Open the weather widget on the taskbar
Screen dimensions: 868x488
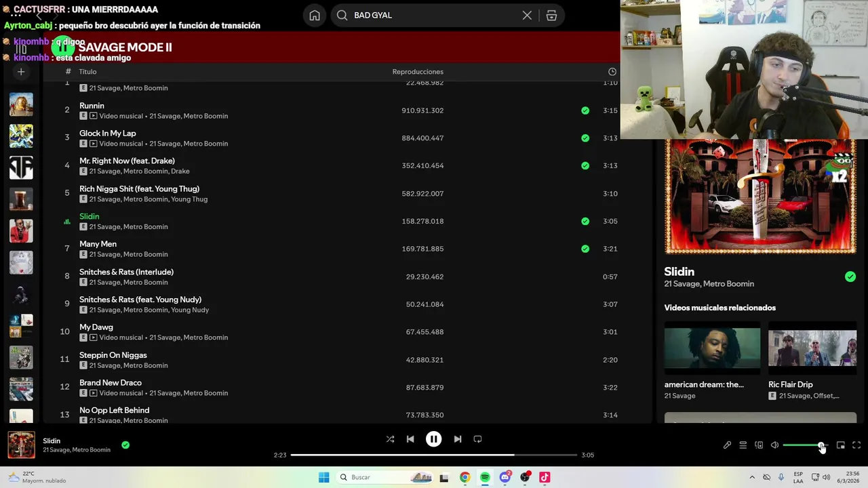pyautogui.click(x=37, y=477)
